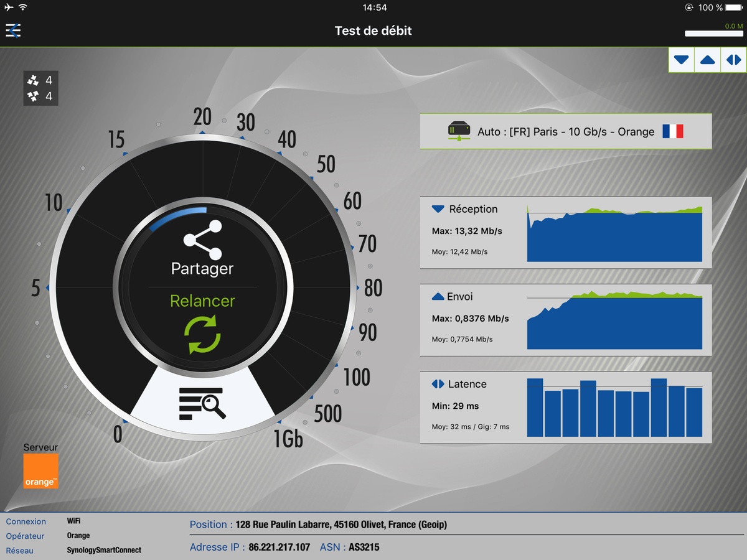Toggle latency-only test left-right arrows

733,60
